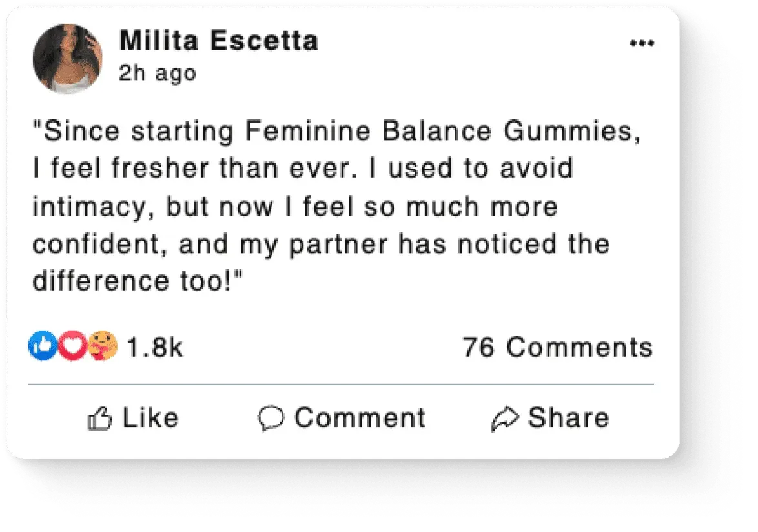Screen dimensions: 758x532
Task: Click the red heart reaction icon
Action: [x=72, y=348]
